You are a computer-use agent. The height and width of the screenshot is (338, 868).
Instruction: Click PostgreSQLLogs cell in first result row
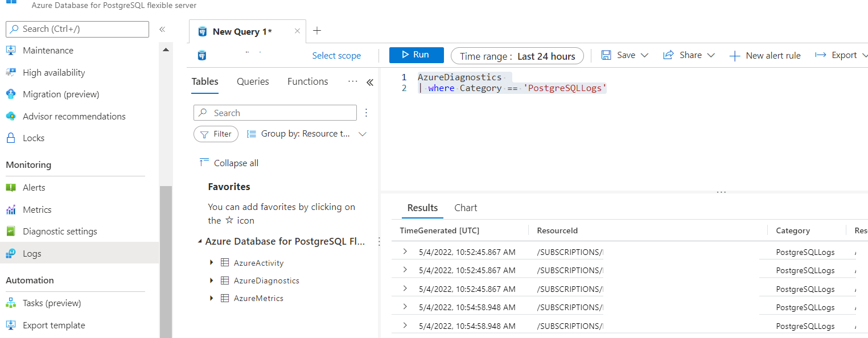[x=805, y=252]
